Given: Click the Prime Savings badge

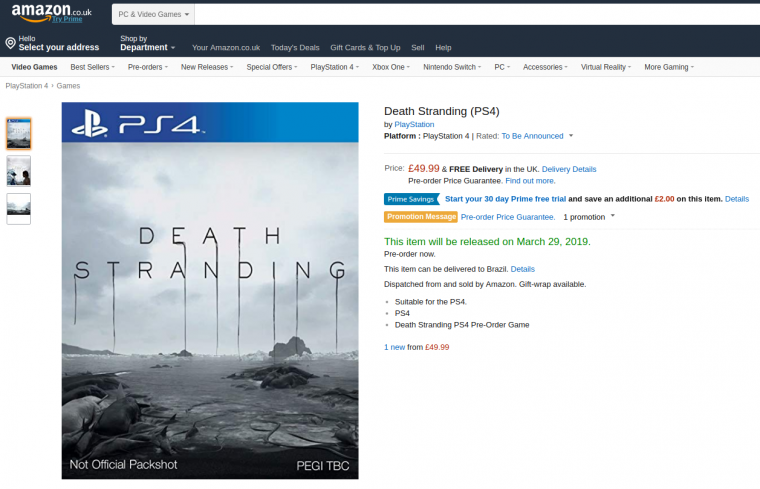Looking at the screenshot, I should (x=411, y=199).
